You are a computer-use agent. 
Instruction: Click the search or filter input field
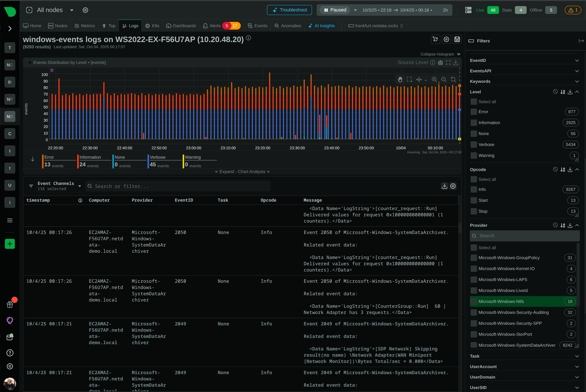coord(178,186)
